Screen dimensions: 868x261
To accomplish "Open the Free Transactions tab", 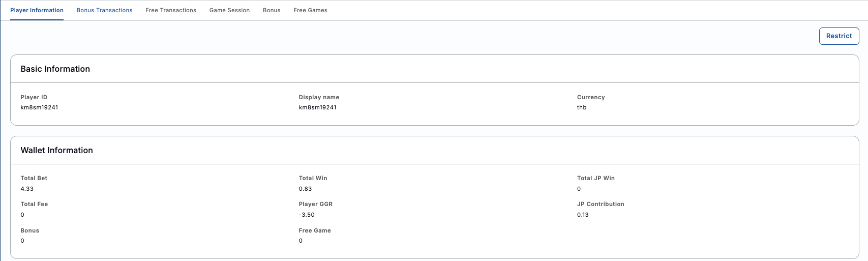I will pyautogui.click(x=170, y=10).
